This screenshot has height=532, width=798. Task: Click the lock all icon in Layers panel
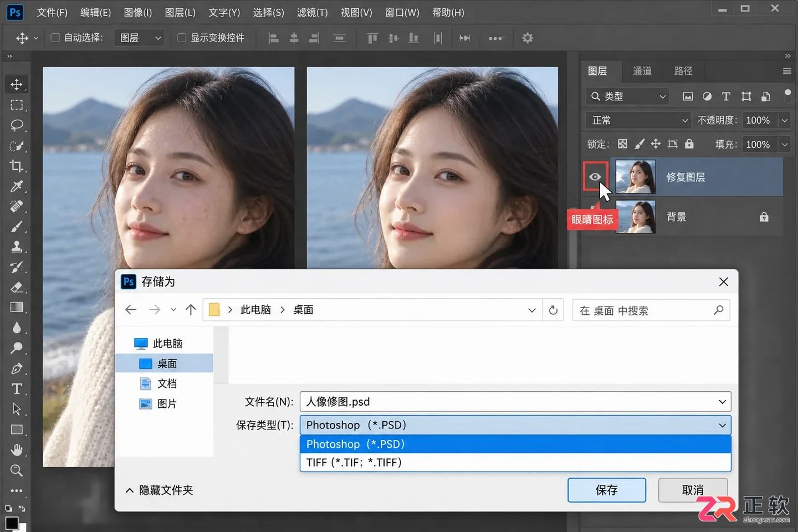(689, 144)
